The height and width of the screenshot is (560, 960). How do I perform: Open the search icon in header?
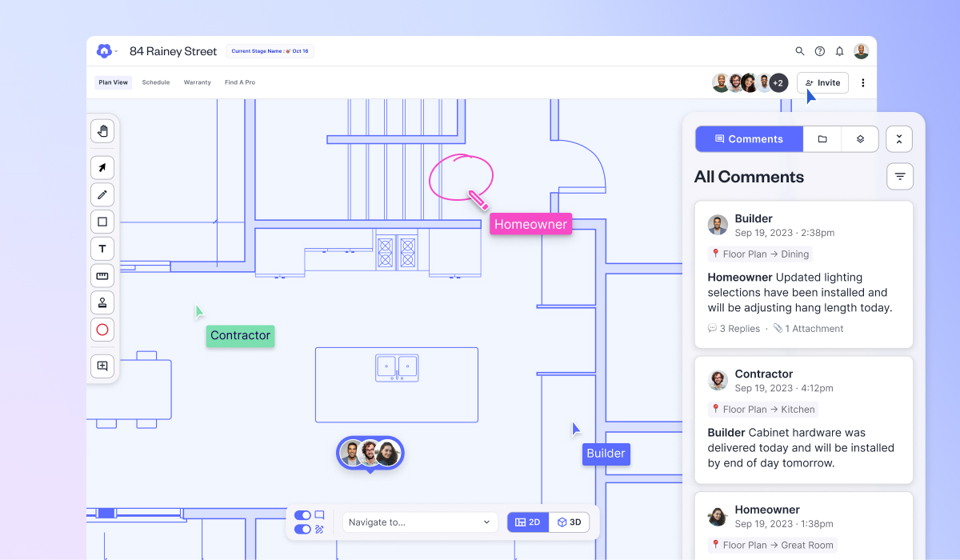pyautogui.click(x=800, y=51)
